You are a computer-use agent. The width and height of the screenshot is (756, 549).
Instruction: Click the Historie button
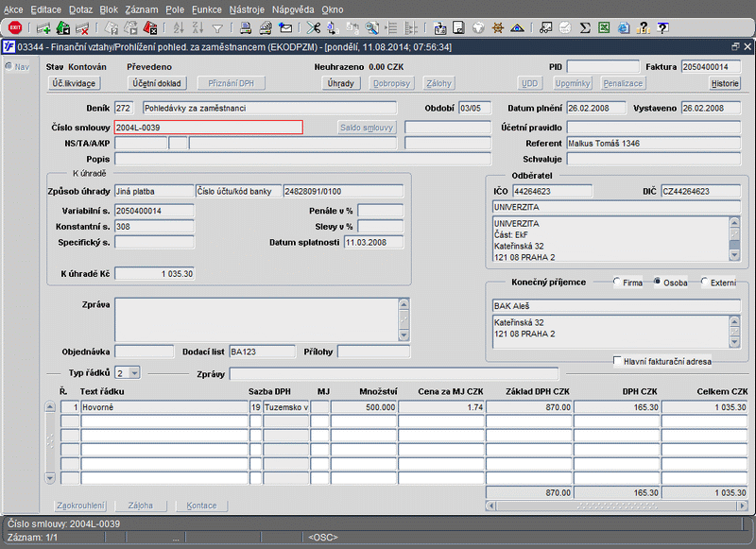[x=725, y=83]
